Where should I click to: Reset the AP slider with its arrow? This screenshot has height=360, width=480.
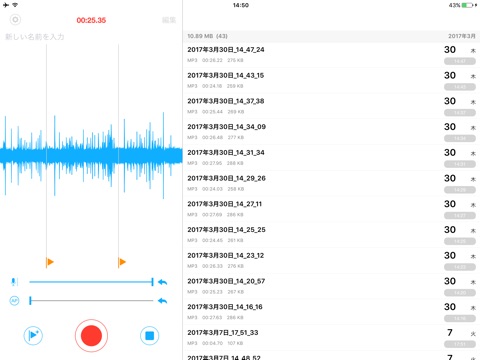(x=162, y=301)
